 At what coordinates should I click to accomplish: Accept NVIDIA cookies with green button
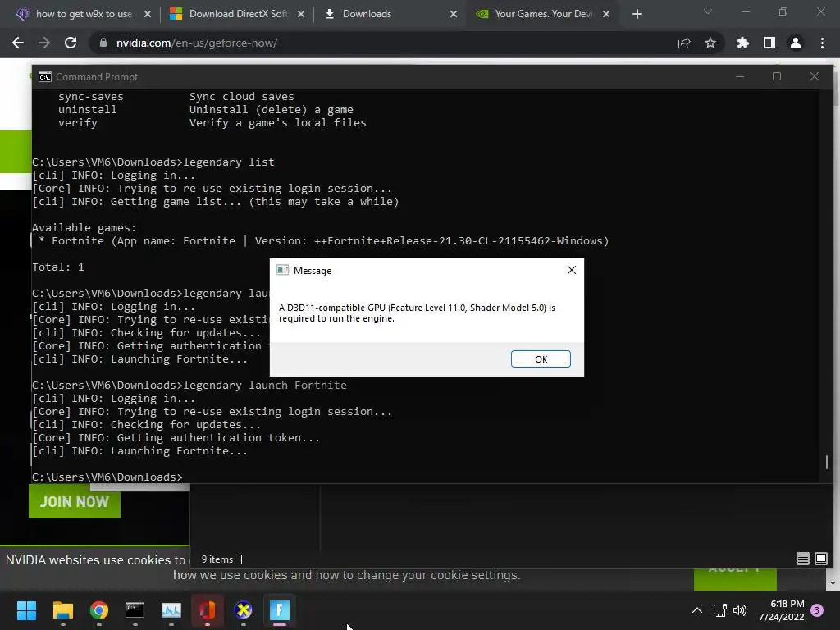(735, 579)
